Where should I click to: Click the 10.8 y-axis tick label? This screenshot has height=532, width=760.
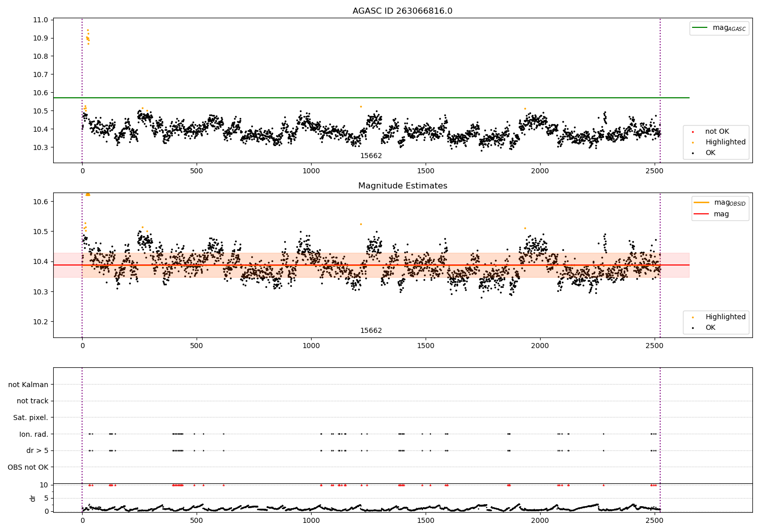pyautogui.click(x=41, y=57)
